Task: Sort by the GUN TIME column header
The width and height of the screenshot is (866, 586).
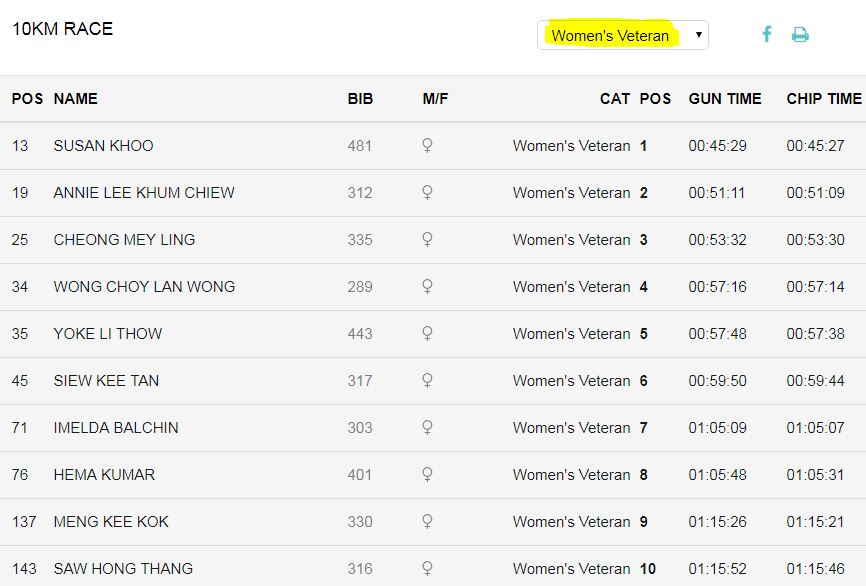Action: (x=725, y=99)
